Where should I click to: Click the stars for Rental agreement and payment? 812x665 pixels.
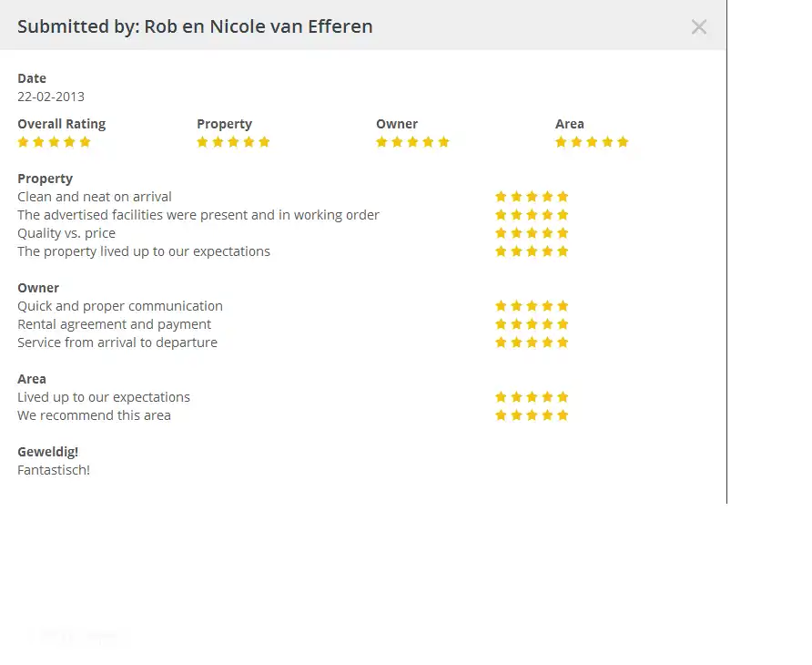click(x=532, y=324)
